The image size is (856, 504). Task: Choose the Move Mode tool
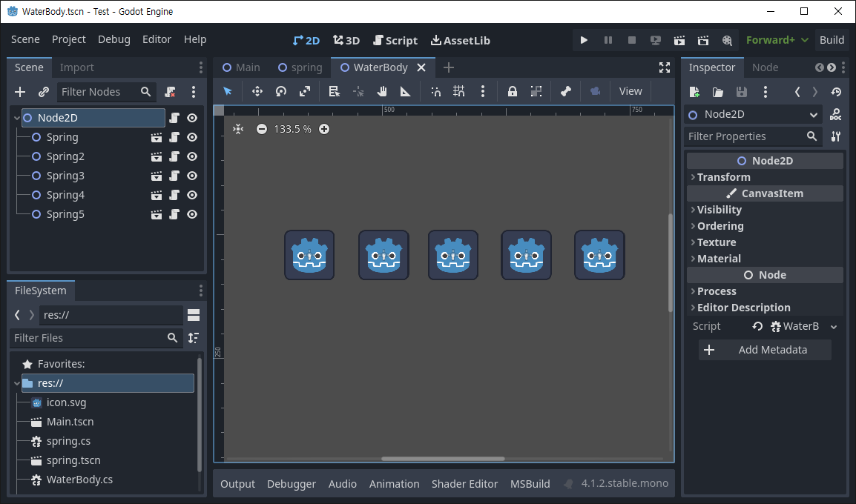[257, 91]
